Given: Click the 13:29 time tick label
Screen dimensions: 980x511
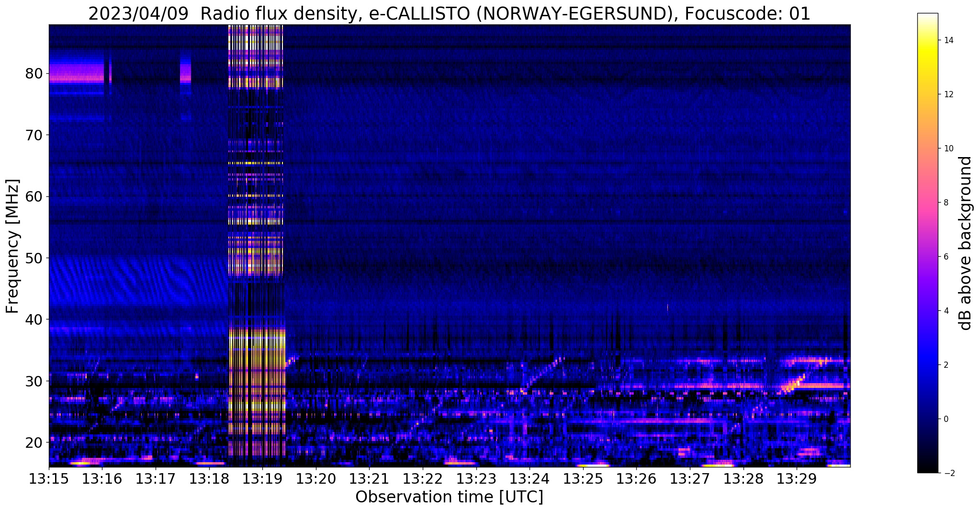Looking at the screenshot, I should click(797, 478).
